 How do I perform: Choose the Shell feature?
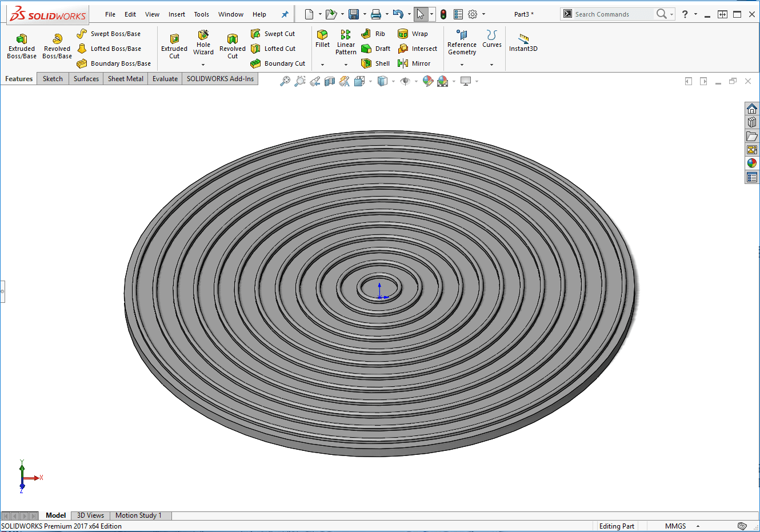[376, 63]
